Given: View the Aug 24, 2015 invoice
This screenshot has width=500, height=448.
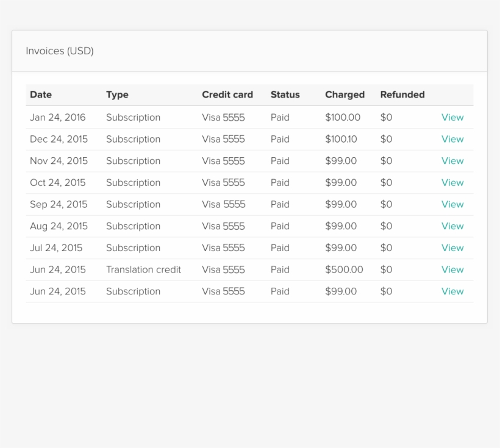Looking at the screenshot, I should [452, 226].
